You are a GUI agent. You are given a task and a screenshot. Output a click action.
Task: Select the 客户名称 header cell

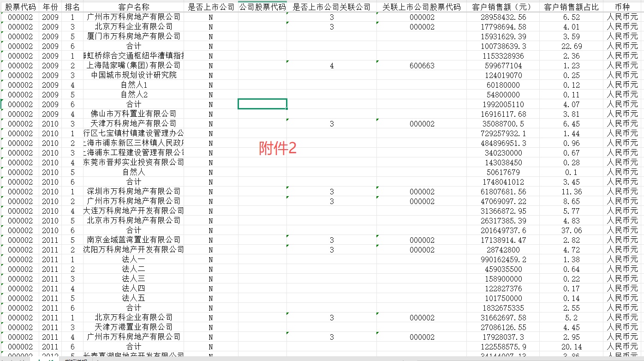tap(134, 7)
